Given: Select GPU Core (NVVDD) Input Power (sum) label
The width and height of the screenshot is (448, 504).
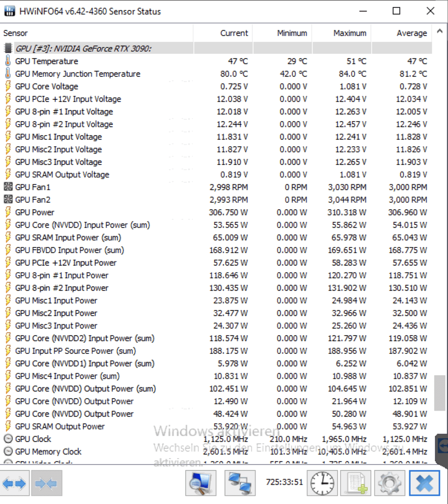Looking at the screenshot, I should click(x=83, y=225).
